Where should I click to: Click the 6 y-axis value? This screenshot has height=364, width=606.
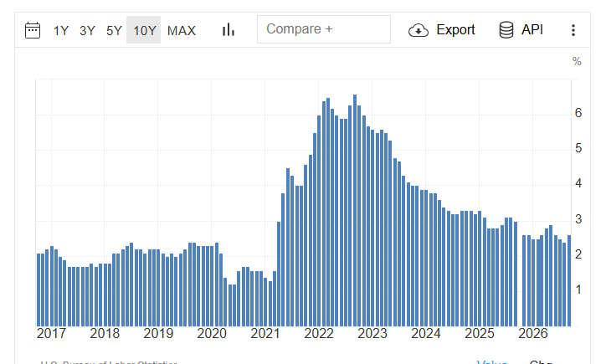tap(578, 113)
